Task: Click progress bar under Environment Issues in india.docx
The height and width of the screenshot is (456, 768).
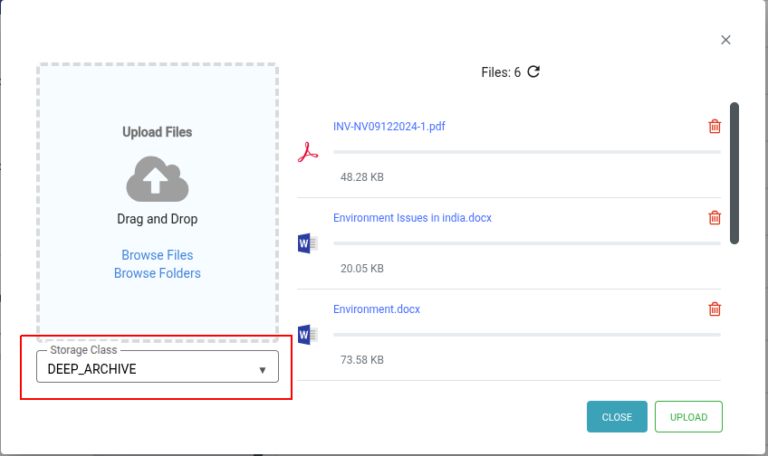Action: (526, 243)
